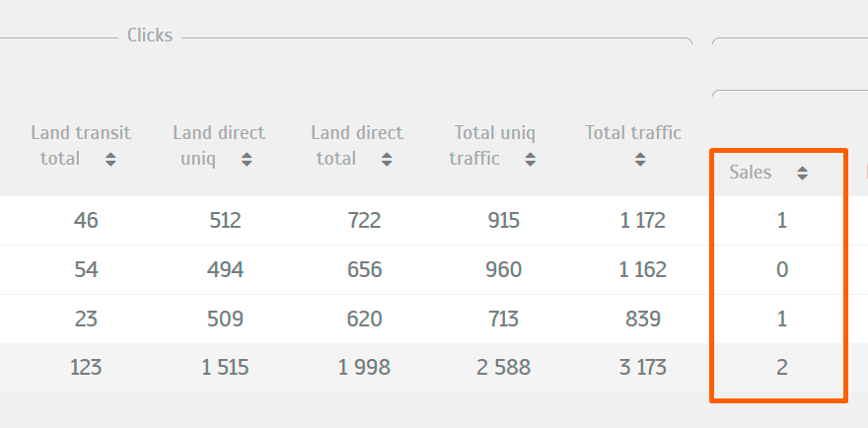Sort using Total uniq traffic arrows icon
This screenshot has height=428, width=868.
(529, 159)
